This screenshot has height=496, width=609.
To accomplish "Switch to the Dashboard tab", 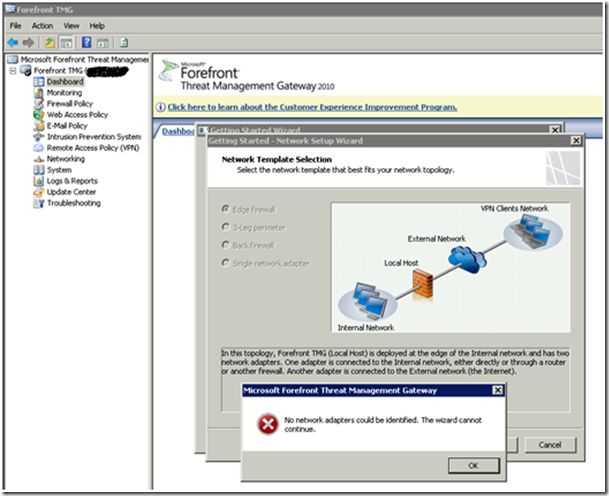I will (178, 131).
